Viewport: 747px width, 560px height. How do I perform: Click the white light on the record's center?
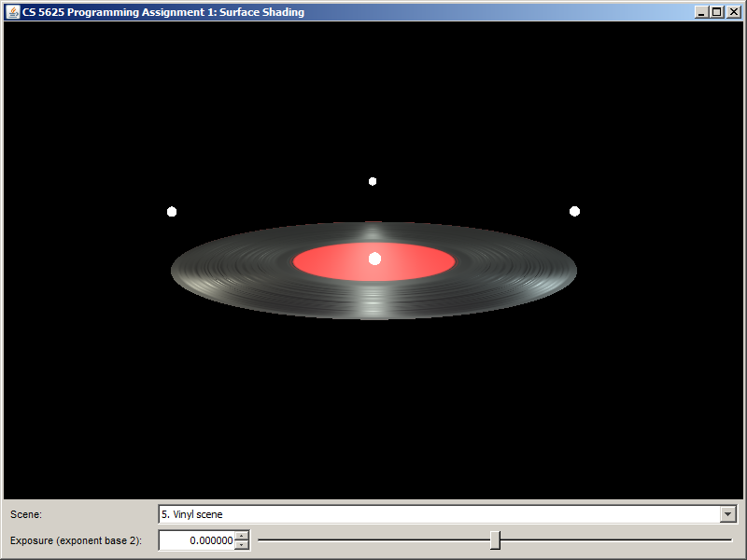[x=374, y=259]
